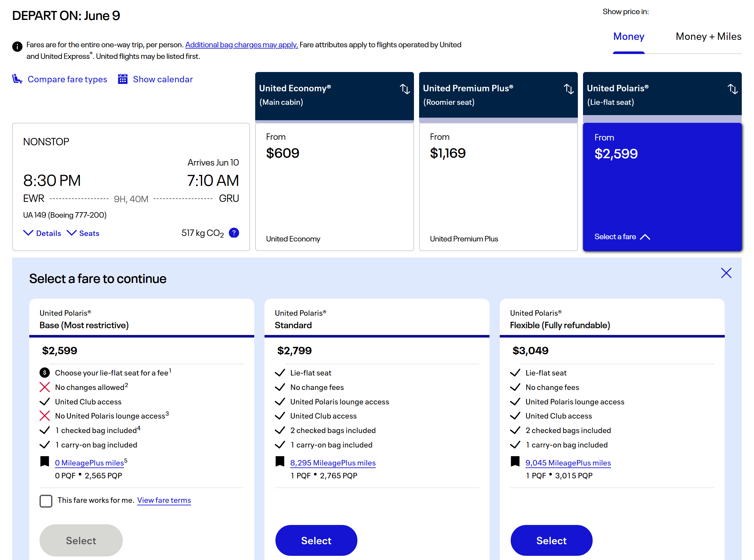Click the fare information circle icon
Screen dimensions: 754x560
pyautogui.click(x=17, y=46)
